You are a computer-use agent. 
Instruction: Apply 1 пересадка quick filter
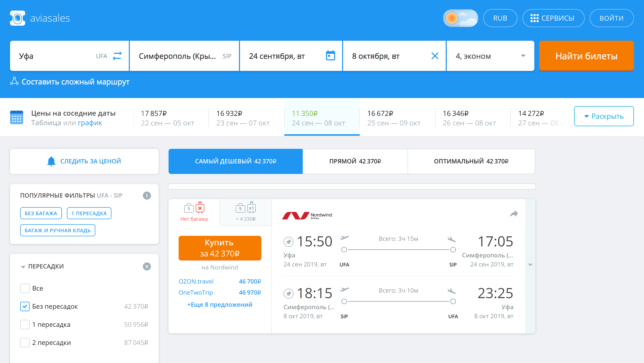pos(89,213)
